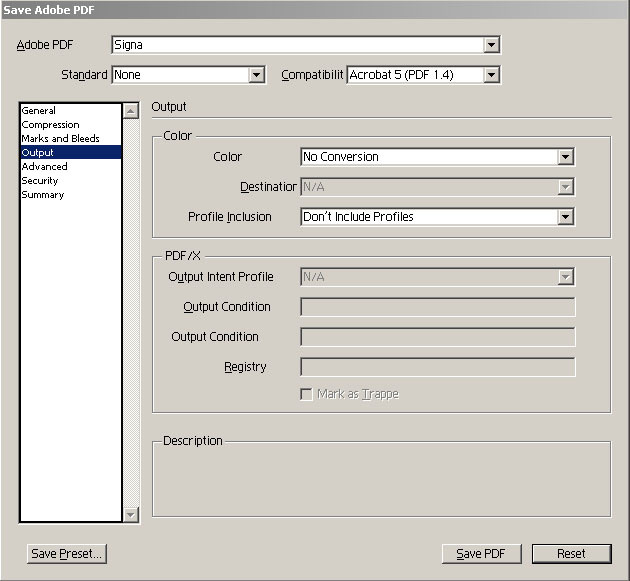The width and height of the screenshot is (630, 581).
Task: Click the Description text area
Action: pos(382,480)
